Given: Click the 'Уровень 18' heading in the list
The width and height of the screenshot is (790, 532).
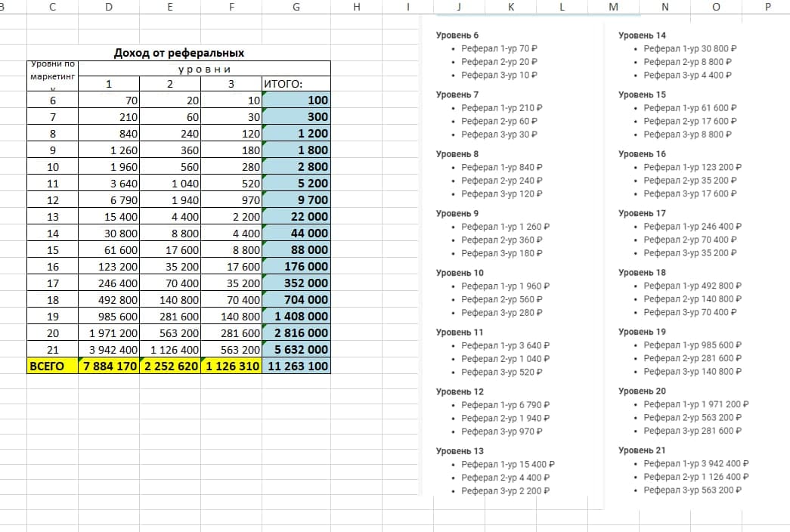Looking at the screenshot, I should [x=642, y=273].
